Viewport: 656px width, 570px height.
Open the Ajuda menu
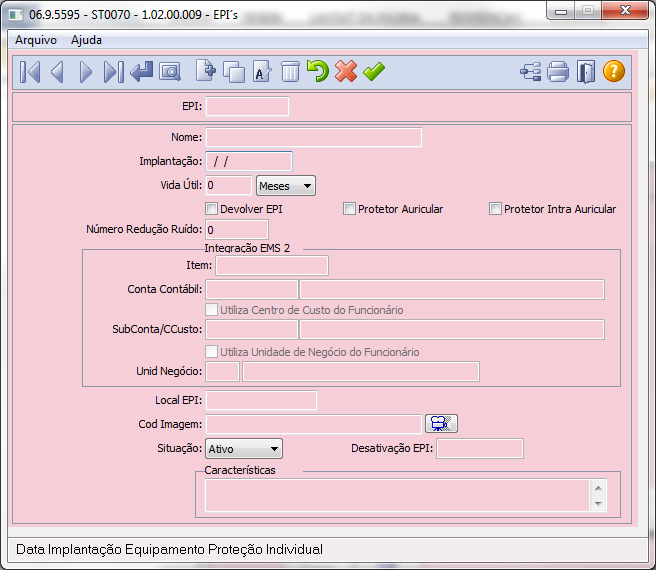[86, 40]
